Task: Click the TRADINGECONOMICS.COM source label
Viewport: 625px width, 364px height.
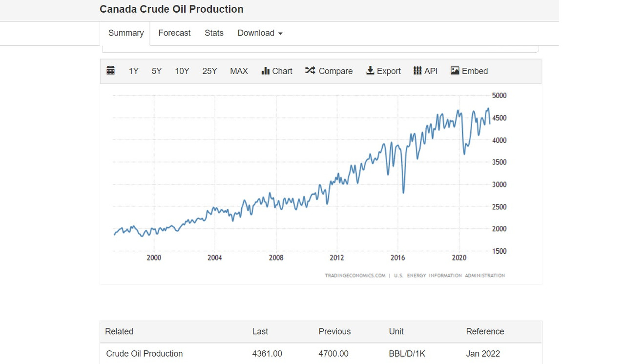Action: [355, 276]
